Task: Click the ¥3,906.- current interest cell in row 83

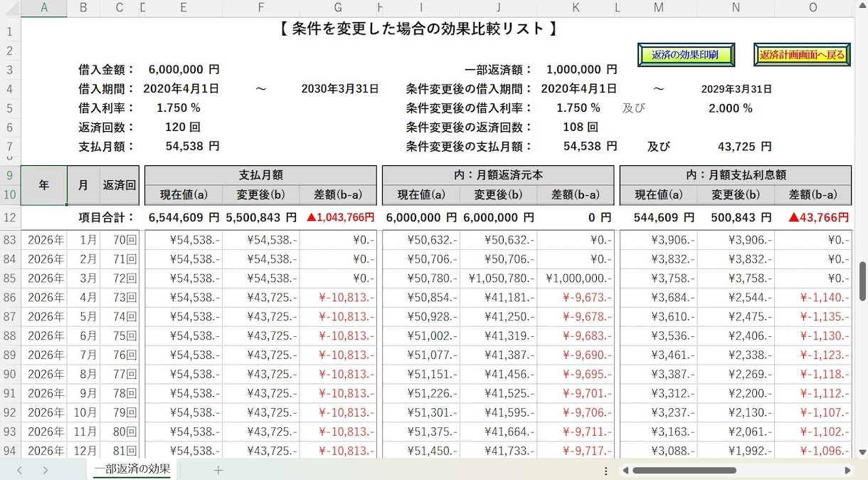Action: (659, 240)
